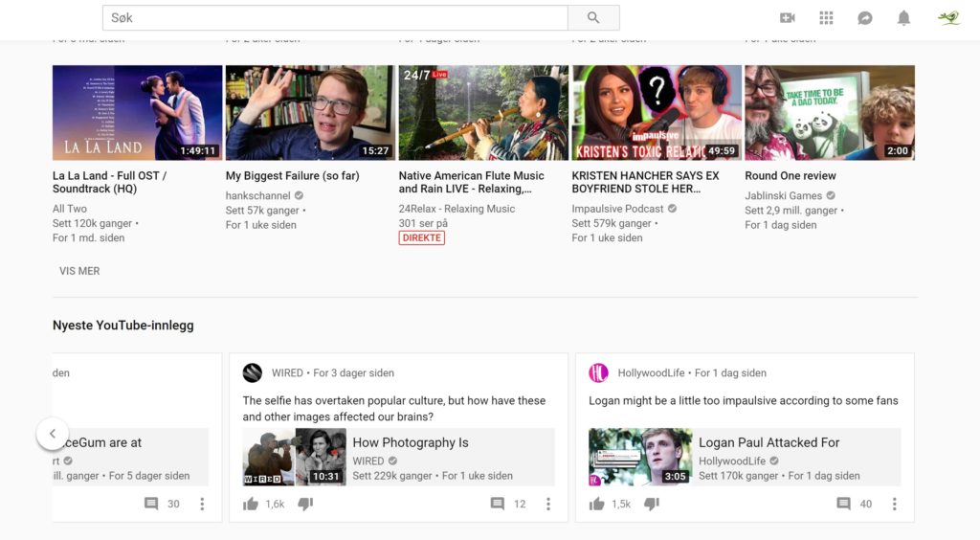Open Native American Flute Music title link
This screenshot has height=540, width=980.
(471, 183)
